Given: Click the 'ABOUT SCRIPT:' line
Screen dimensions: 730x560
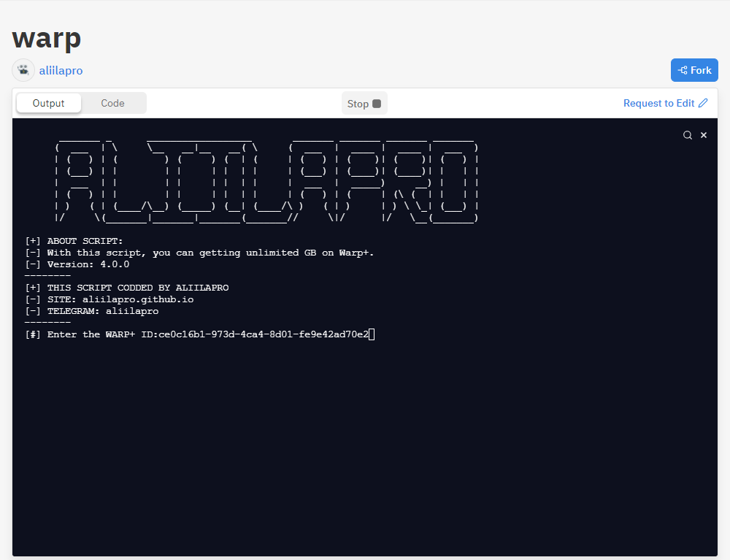Looking at the screenshot, I should 74,241.
